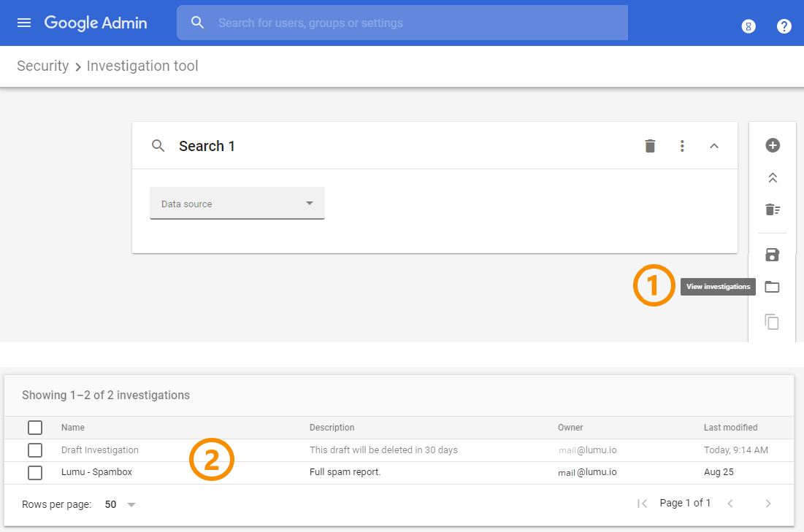The width and height of the screenshot is (804, 532).
Task: Open the Data source dropdown
Action: click(x=237, y=204)
